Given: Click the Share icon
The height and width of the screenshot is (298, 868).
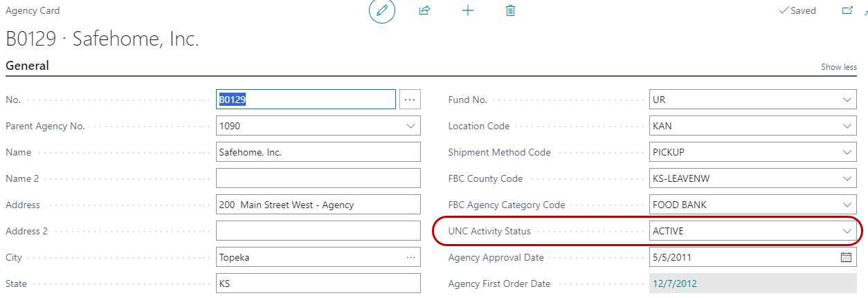Looking at the screenshot, I should click(424, 11).
